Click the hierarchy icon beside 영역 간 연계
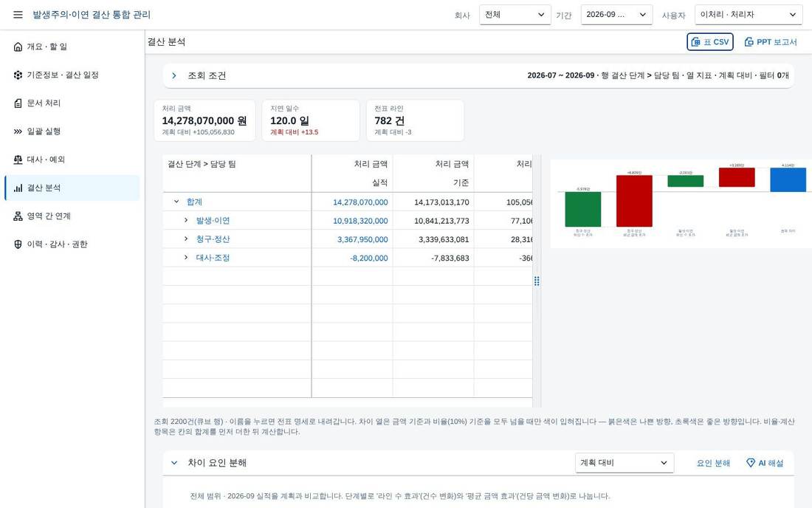Screen dimensions: 812x508 tap(18, 216)
